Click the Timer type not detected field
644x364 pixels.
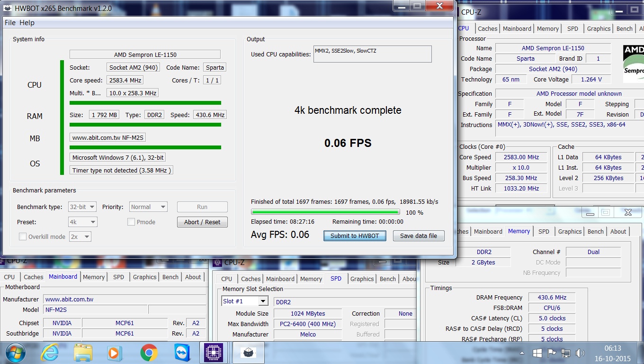(121, 170)
